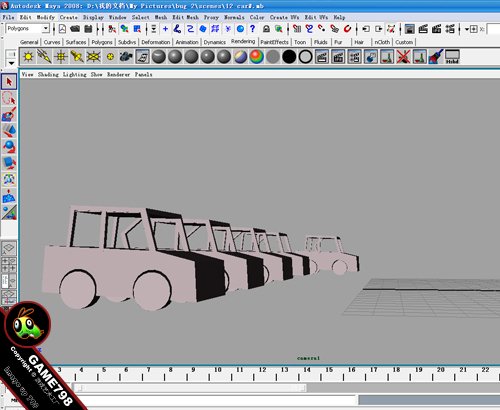Choose the Scale tool
The width and height of the screenshot is (500, 410).
[9, 163]
